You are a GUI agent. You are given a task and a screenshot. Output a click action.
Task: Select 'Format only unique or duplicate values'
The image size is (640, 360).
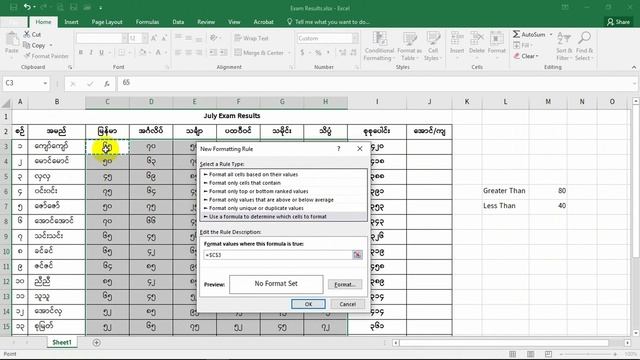click(283, 208)
